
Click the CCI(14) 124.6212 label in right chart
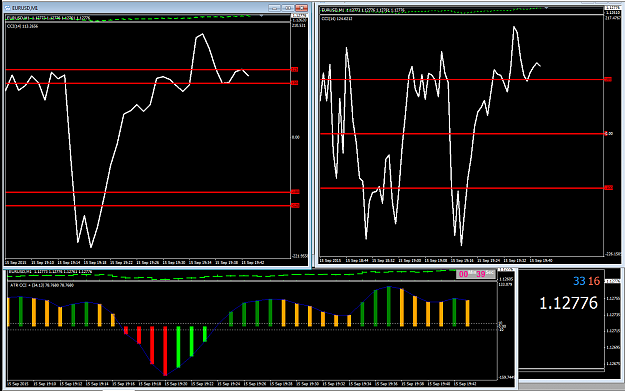(337, 18)
